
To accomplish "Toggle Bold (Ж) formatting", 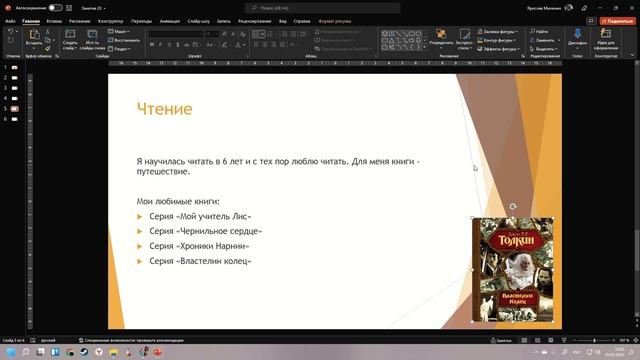I will [x=152, y=44].
